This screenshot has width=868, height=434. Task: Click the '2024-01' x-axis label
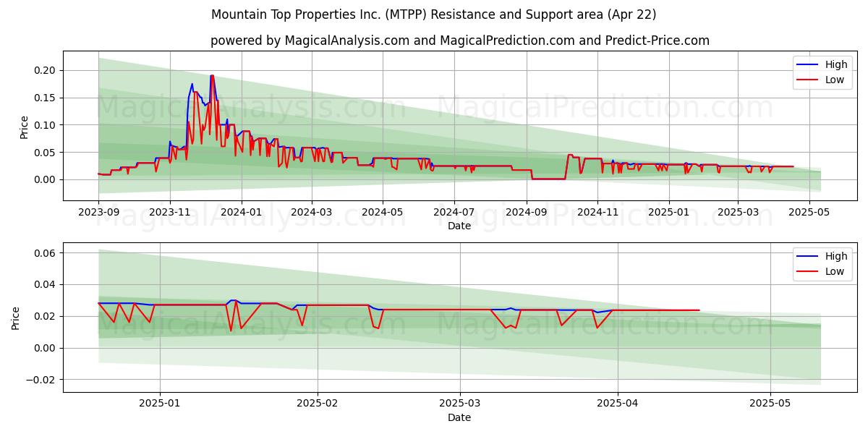241,213
